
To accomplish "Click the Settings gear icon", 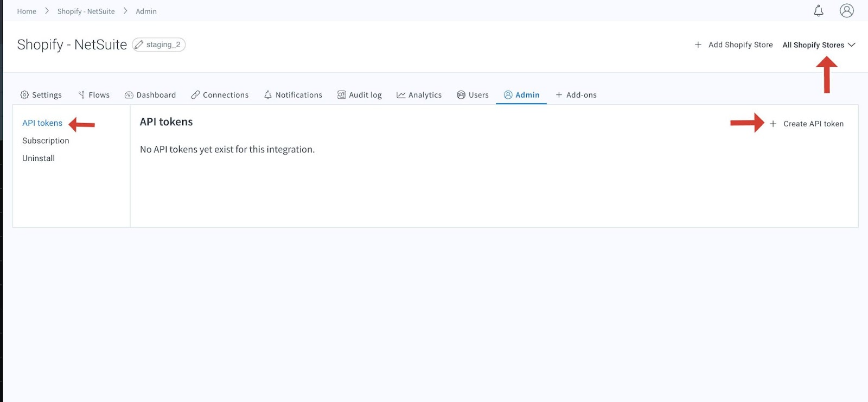I will click(24, 95).
